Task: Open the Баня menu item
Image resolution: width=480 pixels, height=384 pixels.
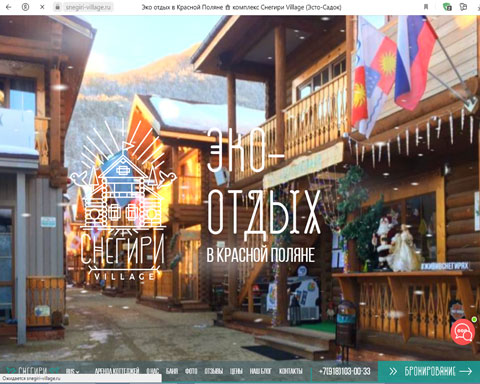Action: (172, 371)
